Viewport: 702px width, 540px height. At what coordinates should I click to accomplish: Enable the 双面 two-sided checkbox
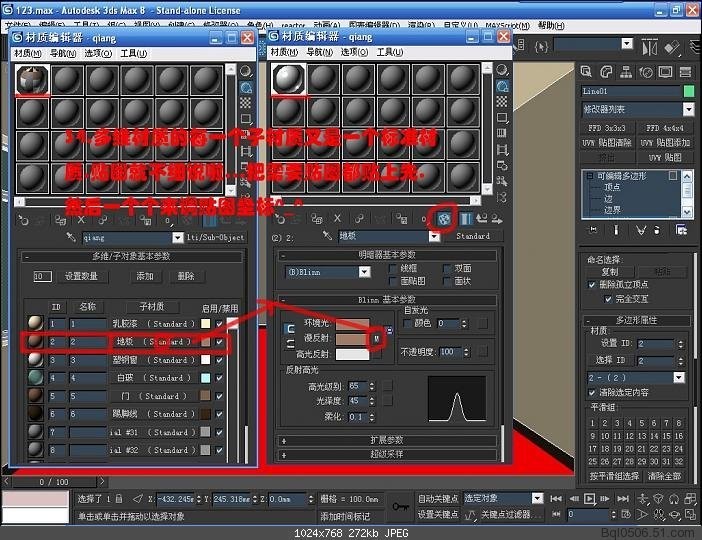coord(447,268)
